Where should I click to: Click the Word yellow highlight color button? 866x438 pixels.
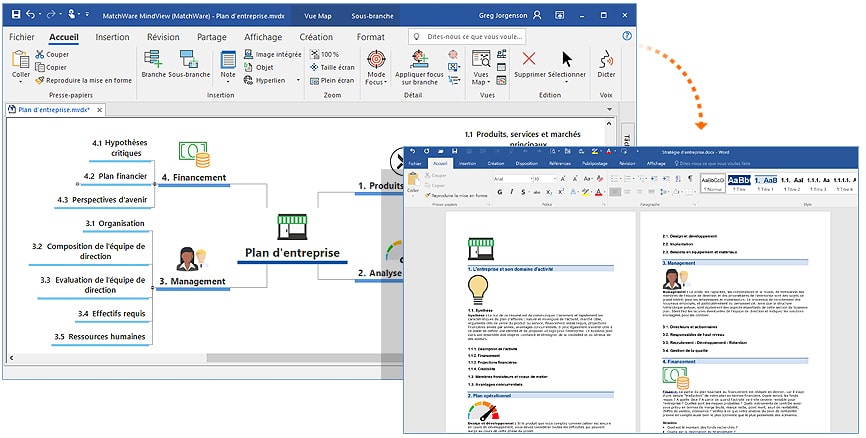(x=587, y=192)
